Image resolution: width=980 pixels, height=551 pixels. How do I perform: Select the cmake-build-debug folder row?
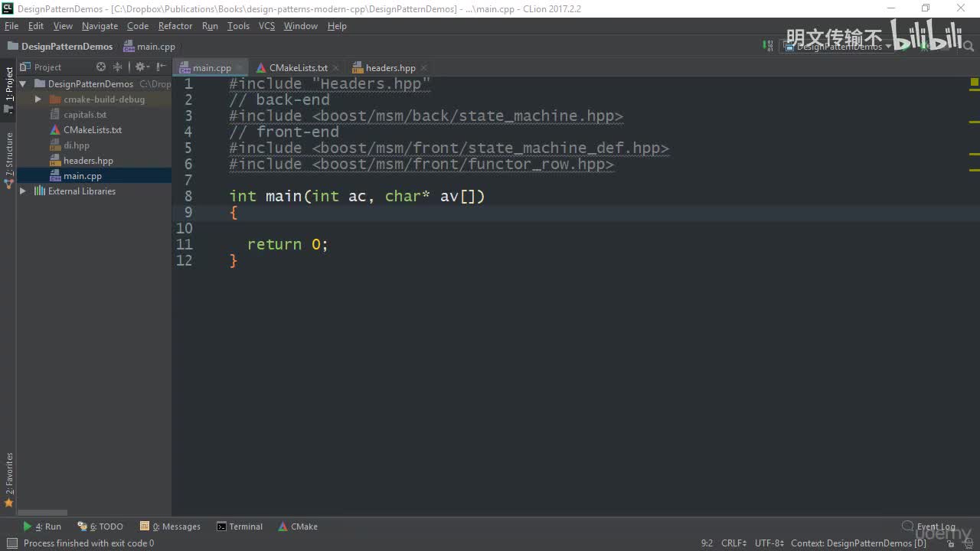pos(94,99)
